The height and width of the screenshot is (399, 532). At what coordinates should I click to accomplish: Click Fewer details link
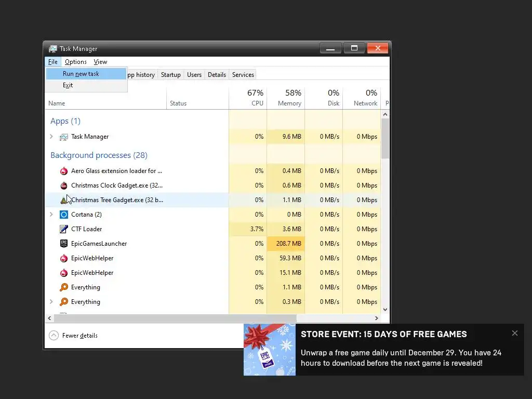pyautogui.click(x=79, y=336)
